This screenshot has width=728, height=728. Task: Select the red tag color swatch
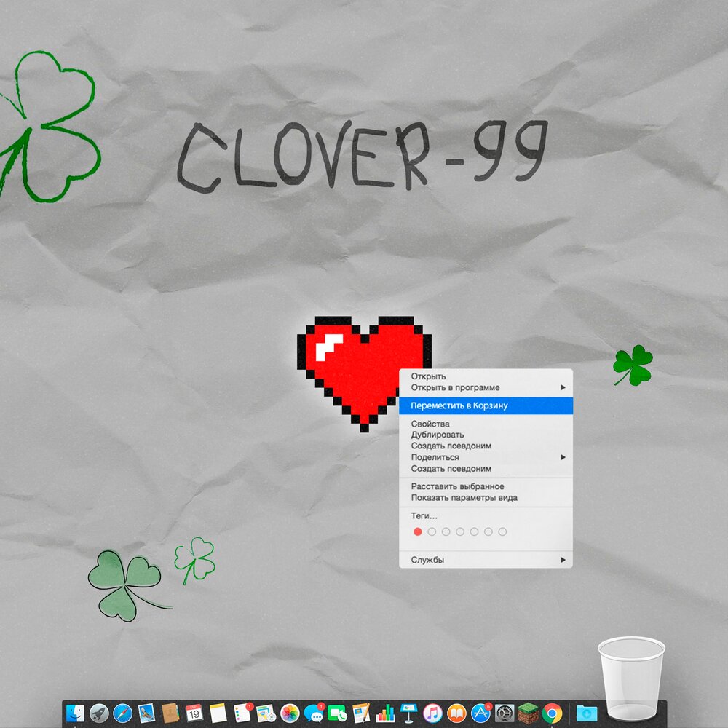click(x=416, y=531)
